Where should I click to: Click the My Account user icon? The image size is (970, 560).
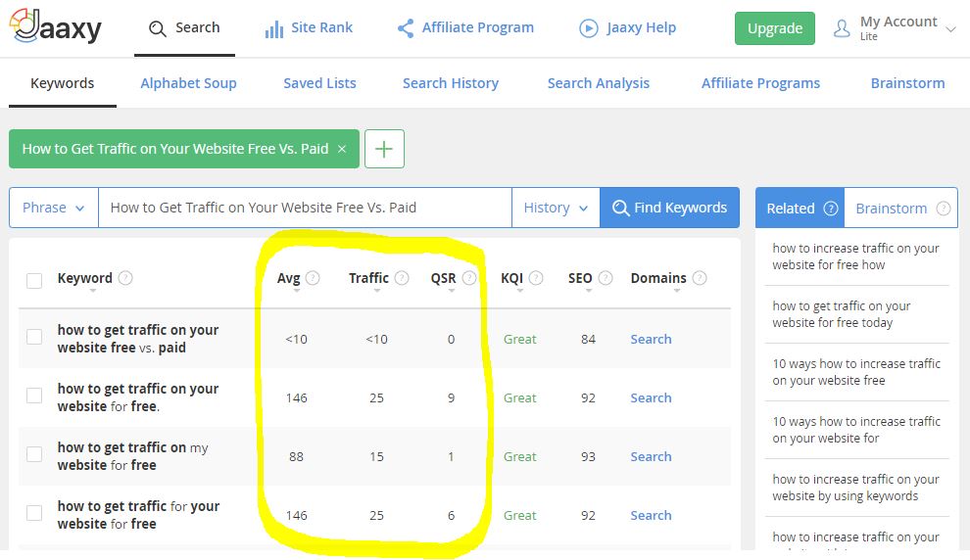[x=842, y=28]
